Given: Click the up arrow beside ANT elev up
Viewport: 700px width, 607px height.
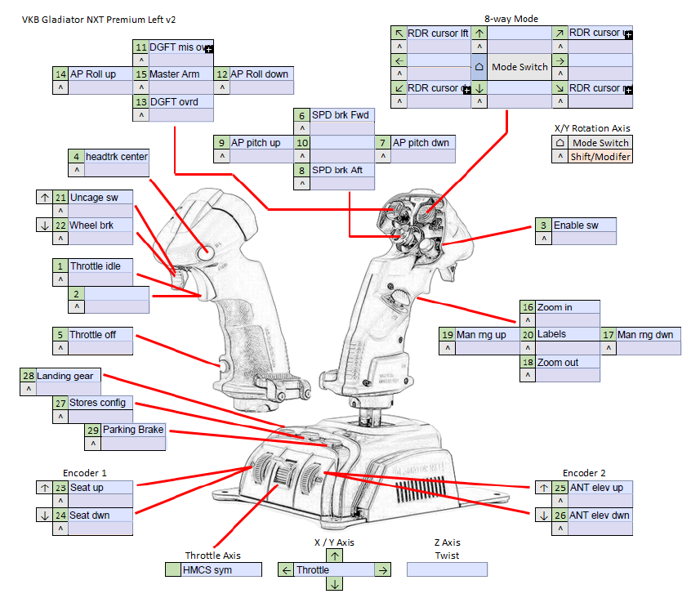Looking at the screenshot, I should click(x=543, y=488).
